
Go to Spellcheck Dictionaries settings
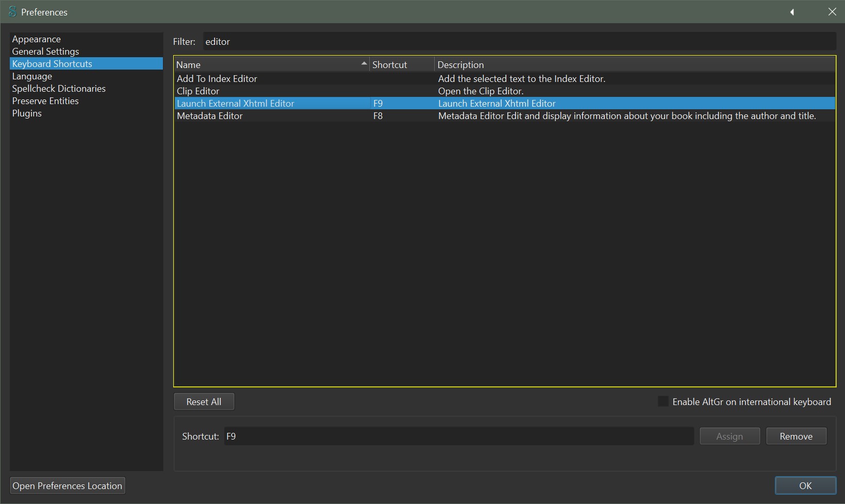[59, 89]
